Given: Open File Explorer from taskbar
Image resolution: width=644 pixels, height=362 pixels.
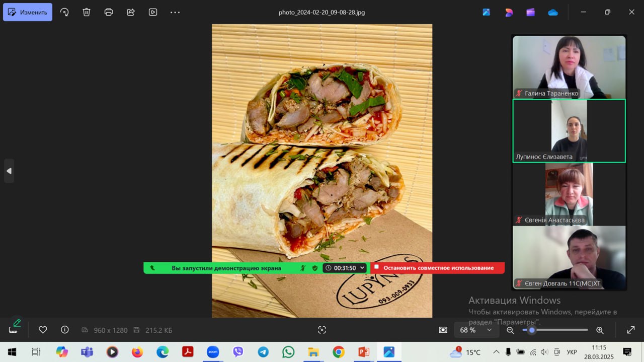Looking at the screenshot, I should coord(313,352).
